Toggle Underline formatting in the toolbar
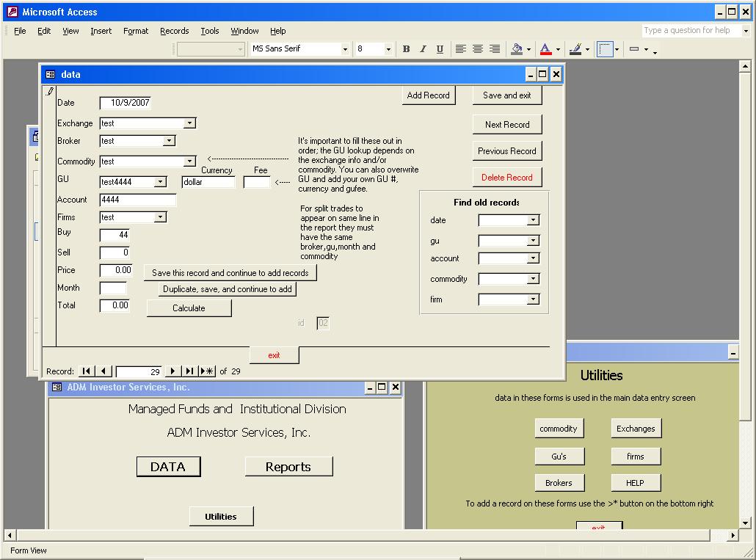The height and width of the screenshot is (560, 756). tap(440, 48)
